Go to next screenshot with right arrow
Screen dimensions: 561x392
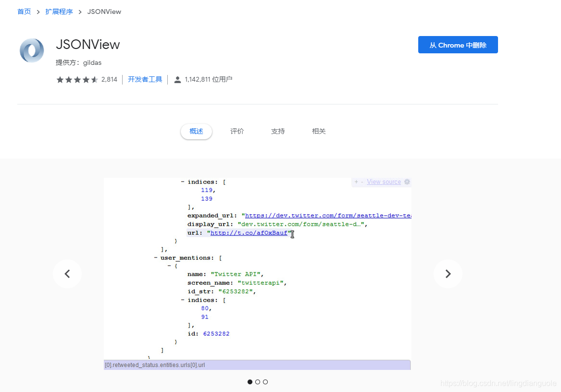pyautogui.click(x=448, y=274)
